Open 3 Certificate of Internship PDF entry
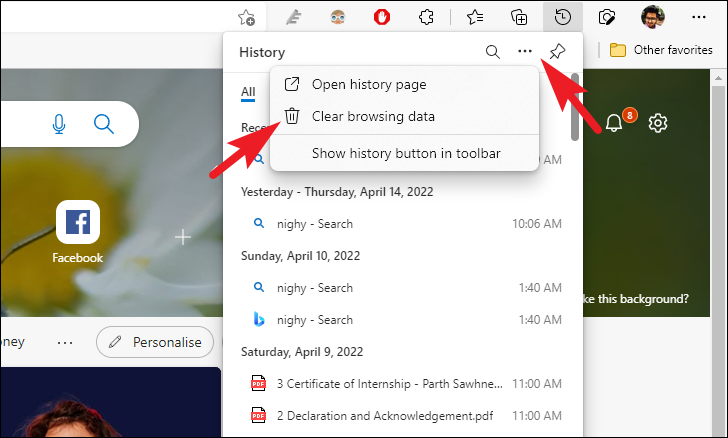The height and width of the screenshot is (438, 728). [402, 384]
